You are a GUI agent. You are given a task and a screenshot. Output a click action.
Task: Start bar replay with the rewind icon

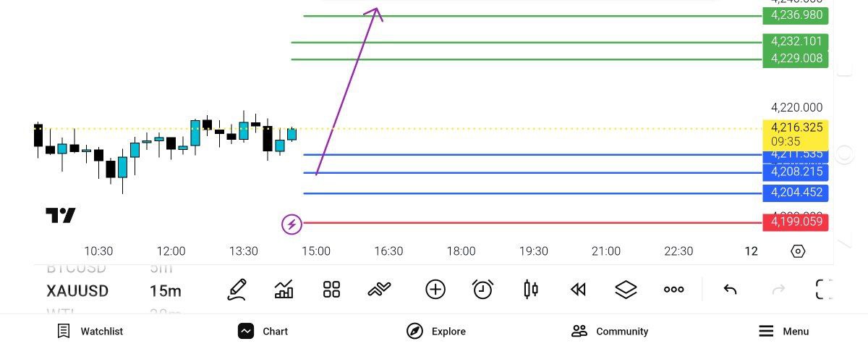577,290
